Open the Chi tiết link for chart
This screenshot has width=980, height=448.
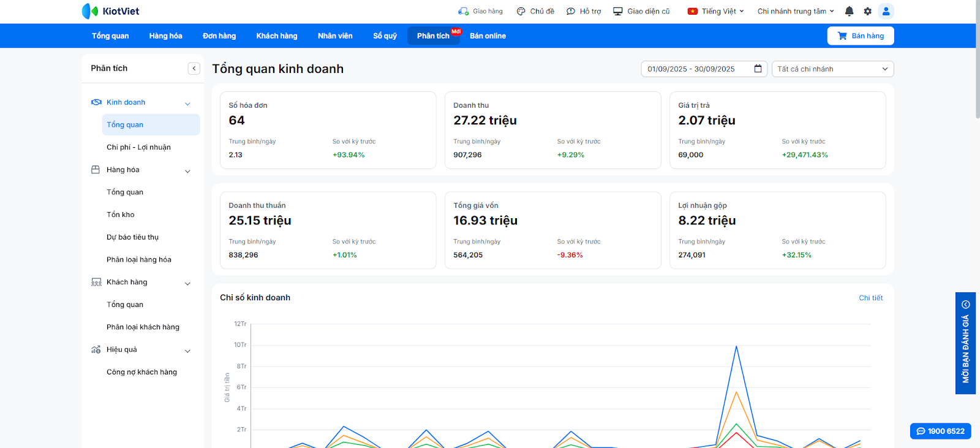[870, 298]
